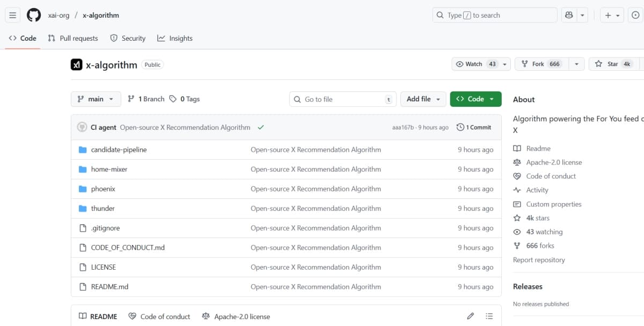The height and width of the screenshot is (326, 644).
Task: View the 1 Commit history
Action: [474, 128]
